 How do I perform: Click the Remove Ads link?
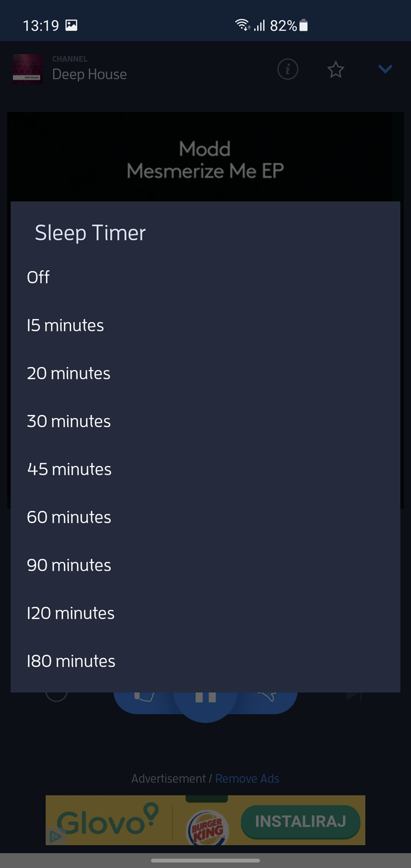click(x=247, y=778)
